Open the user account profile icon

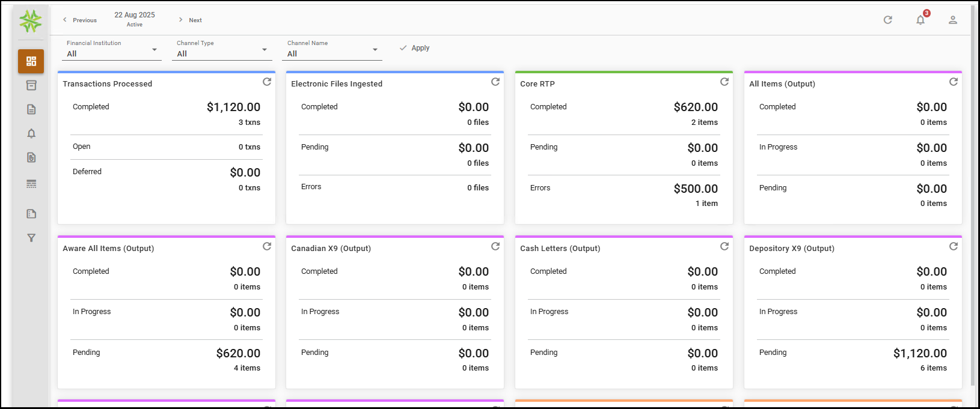[x=953, y=20]
